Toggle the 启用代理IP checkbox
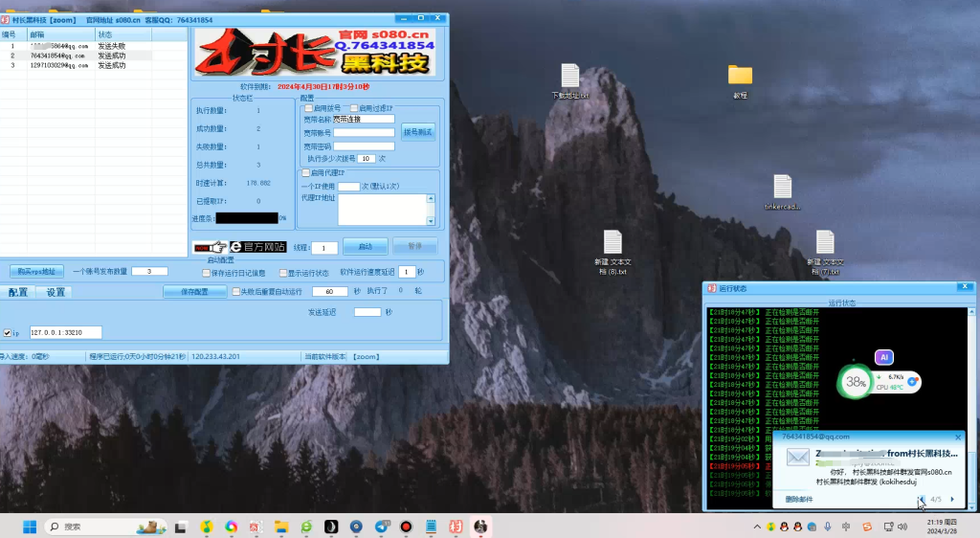 coord(306,172)
